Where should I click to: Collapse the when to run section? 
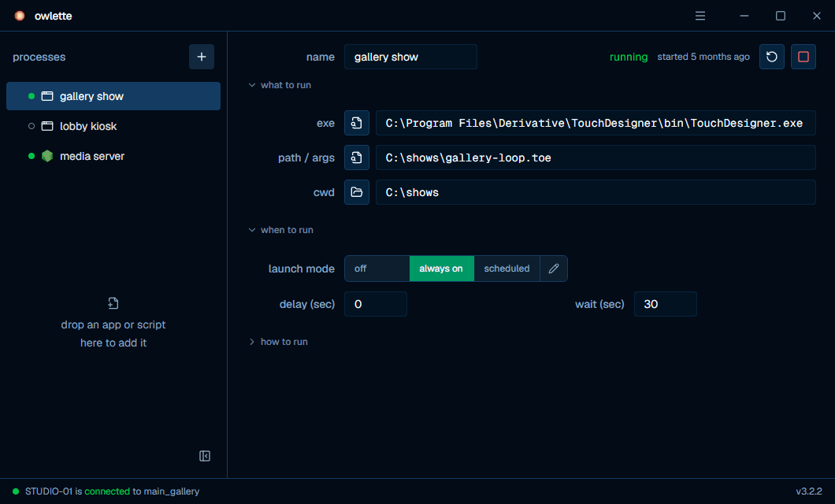280,230
